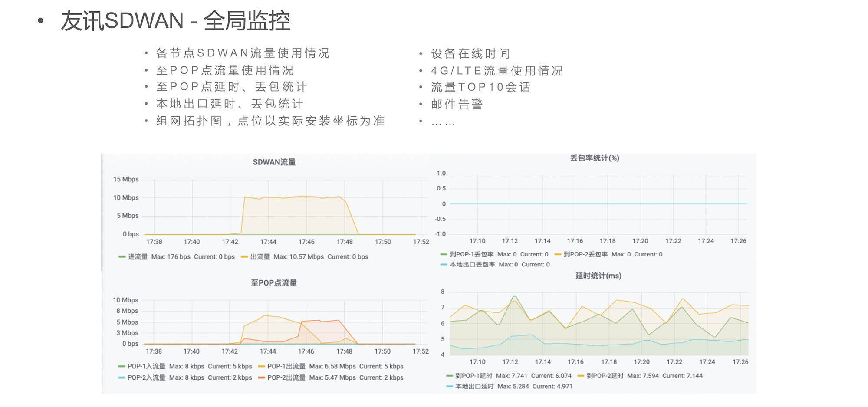
Task: Click the 邮件告警 bullet text
Action: pos(458,104)
